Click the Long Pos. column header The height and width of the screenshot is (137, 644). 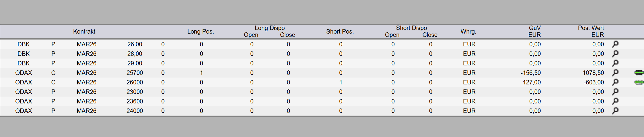click(200, 32)
